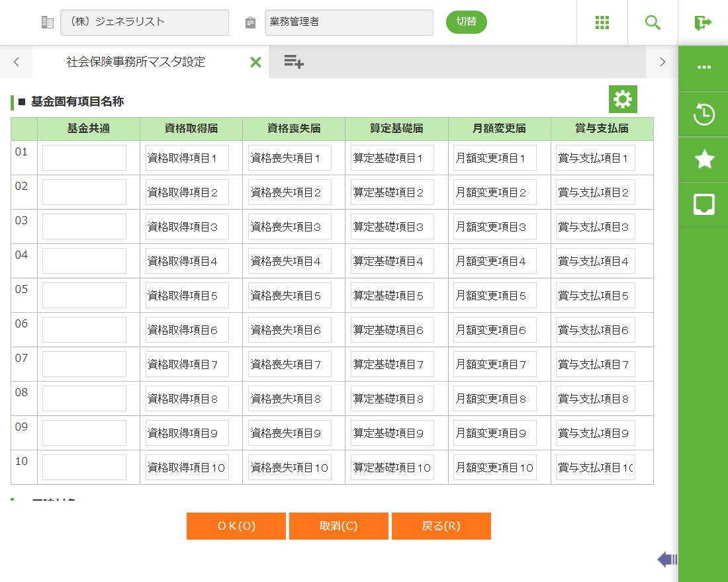Collapse sidebar with the purple arrow icon
This screenshot has height=582, width=728.
[666, 560]
